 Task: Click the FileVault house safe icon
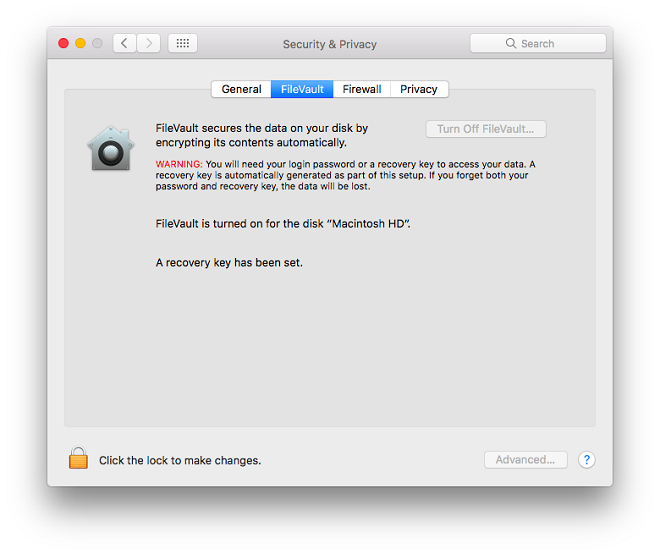point(111,148)
